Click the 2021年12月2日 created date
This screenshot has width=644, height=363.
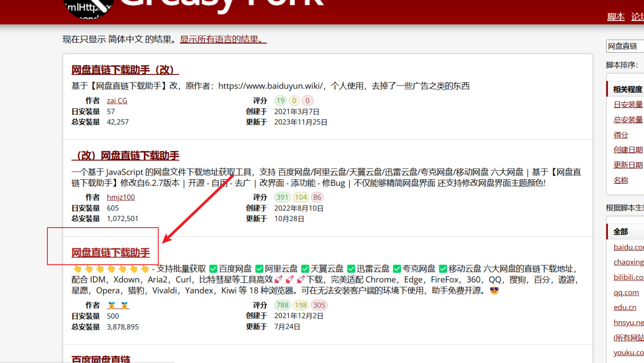tap(299, 316)
